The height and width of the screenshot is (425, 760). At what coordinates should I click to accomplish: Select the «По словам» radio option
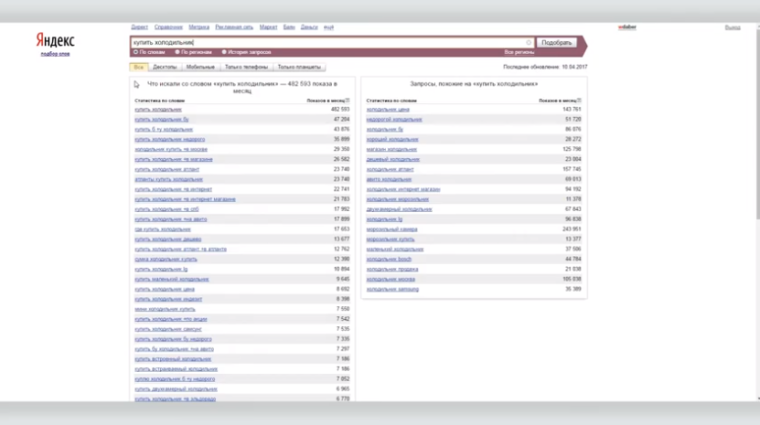pos(135,52)
